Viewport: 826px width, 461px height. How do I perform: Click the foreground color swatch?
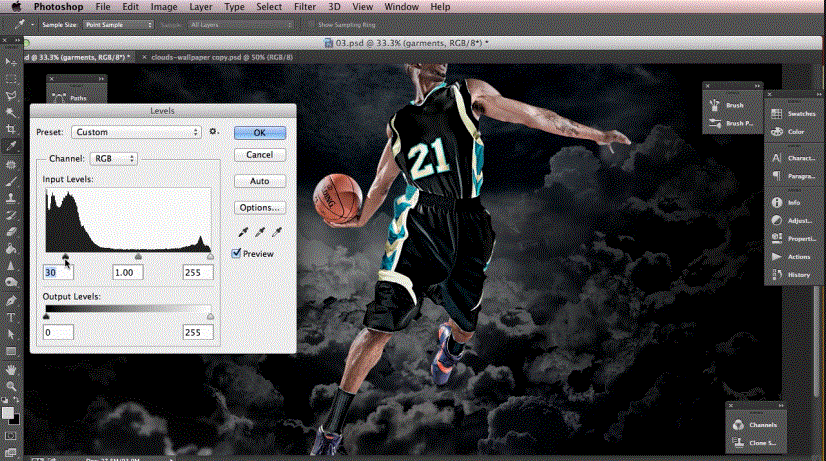pyautogui.click(x=7, y=414)
